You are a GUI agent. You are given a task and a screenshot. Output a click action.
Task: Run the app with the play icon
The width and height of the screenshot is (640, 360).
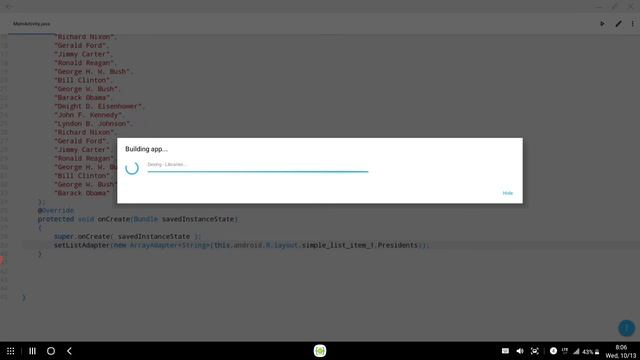(x=602, y=24)
